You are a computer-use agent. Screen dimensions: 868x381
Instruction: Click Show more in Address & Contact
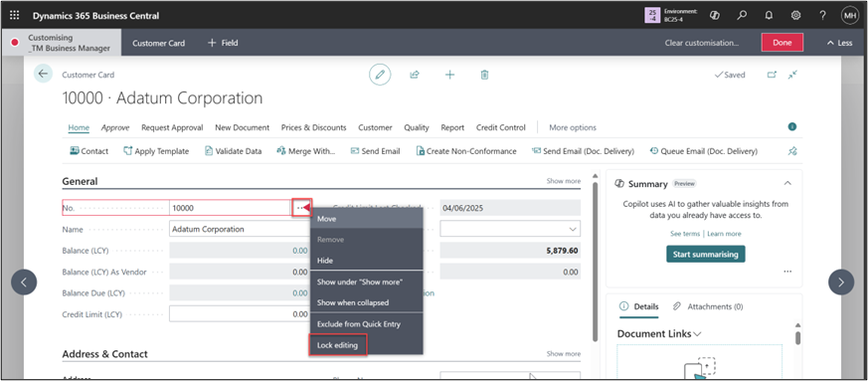click(x=564, y=353)
